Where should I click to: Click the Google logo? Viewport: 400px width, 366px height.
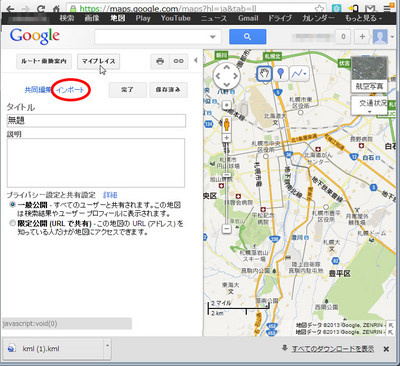(35, 36)
